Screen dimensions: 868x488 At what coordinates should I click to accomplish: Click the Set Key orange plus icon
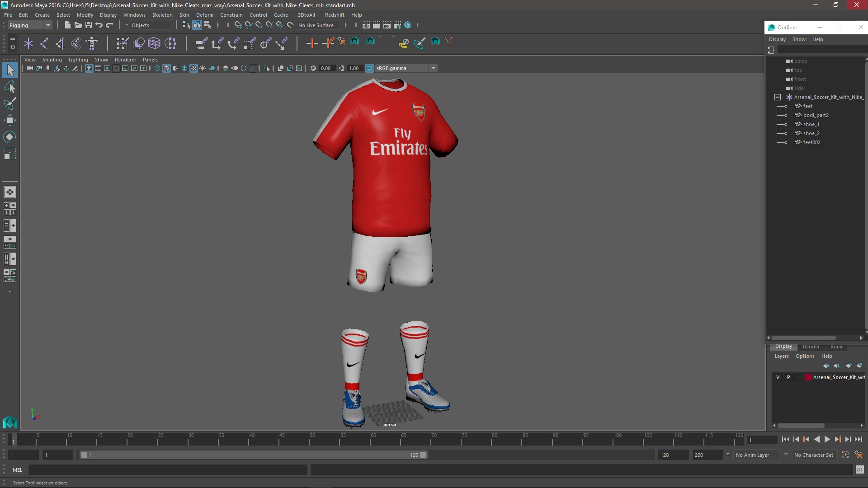click(x=312, y=43)
